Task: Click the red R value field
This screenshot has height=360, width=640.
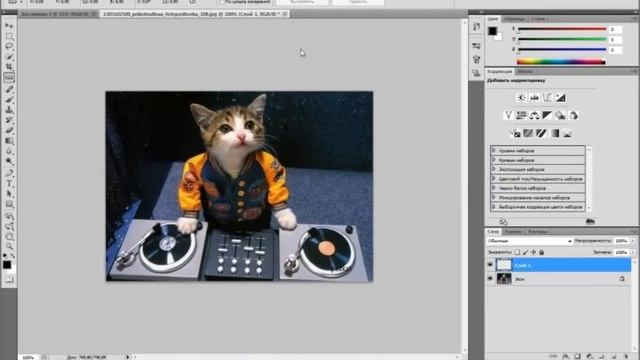Action: [616, 29]
